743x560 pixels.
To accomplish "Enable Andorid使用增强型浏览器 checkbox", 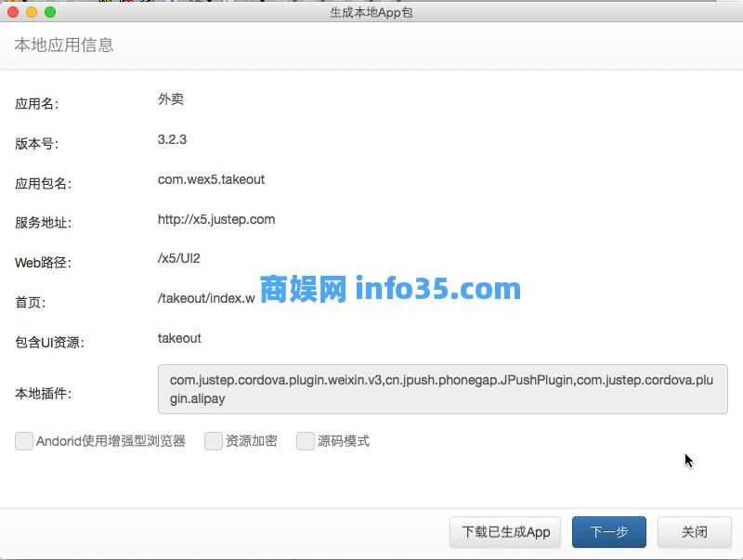I will tap(24, 441).
